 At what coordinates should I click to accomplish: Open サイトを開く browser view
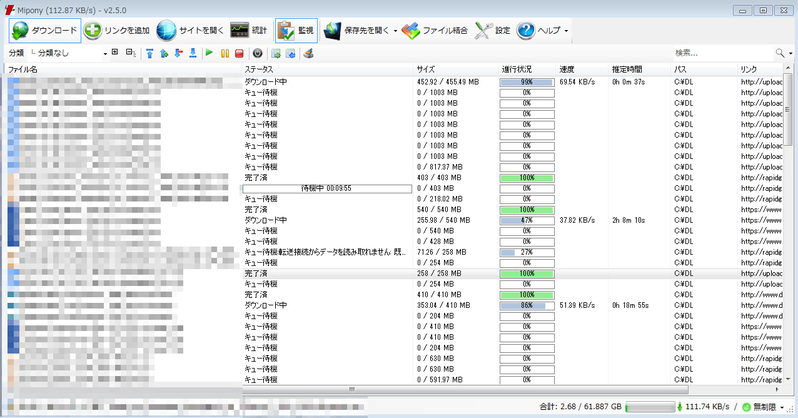(190, 31)
